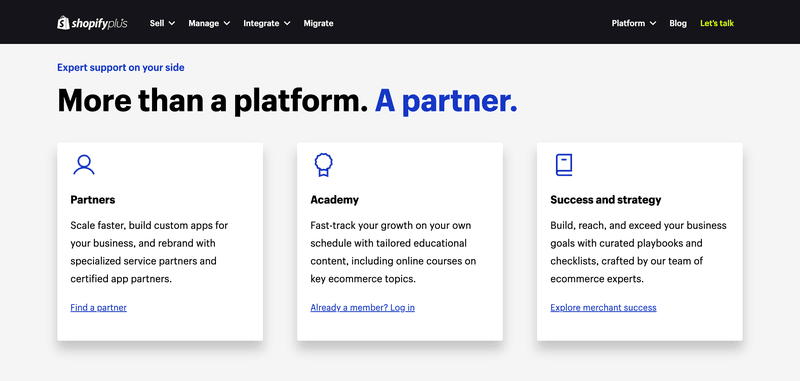The image size is (800, 381).
Task: Click the Shopify shopping bag icon
Action: point(63,23)
